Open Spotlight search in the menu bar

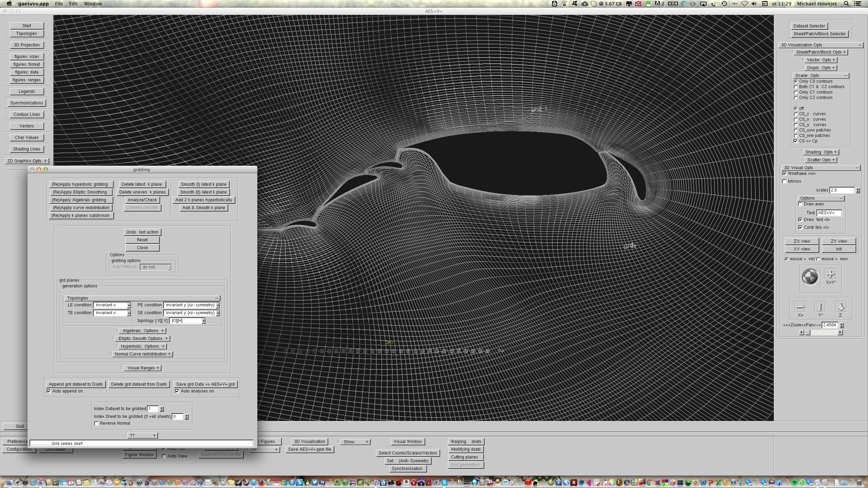click(x=846, y=4)
